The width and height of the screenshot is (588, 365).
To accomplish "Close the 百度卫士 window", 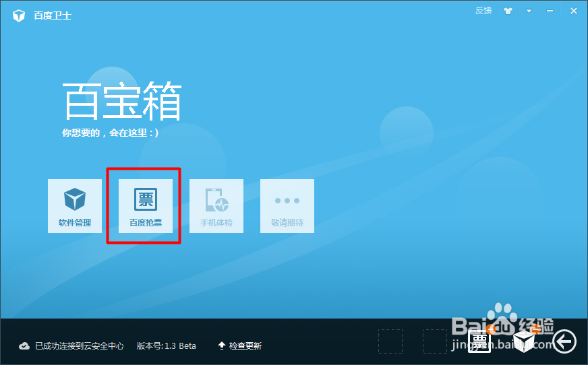I will click(574, 11).
